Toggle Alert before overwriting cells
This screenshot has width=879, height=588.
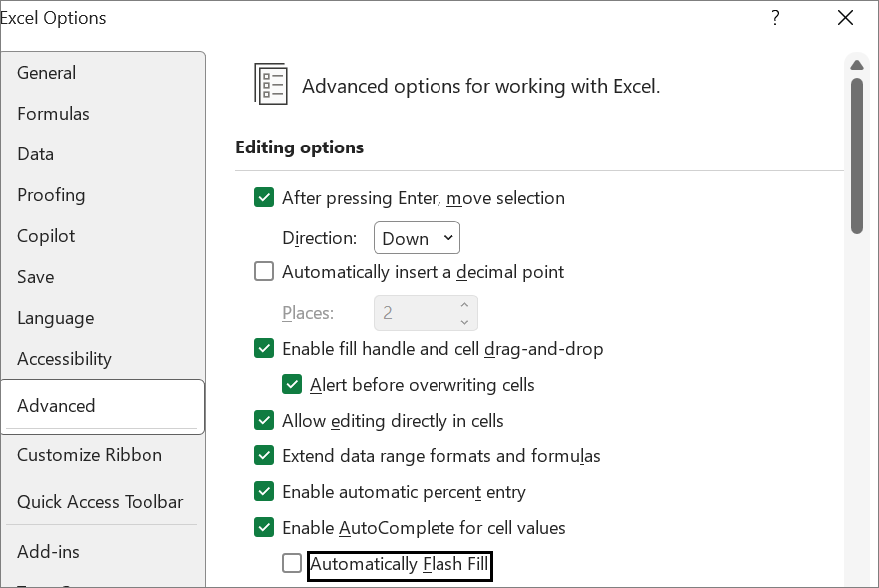coord(292,385)
